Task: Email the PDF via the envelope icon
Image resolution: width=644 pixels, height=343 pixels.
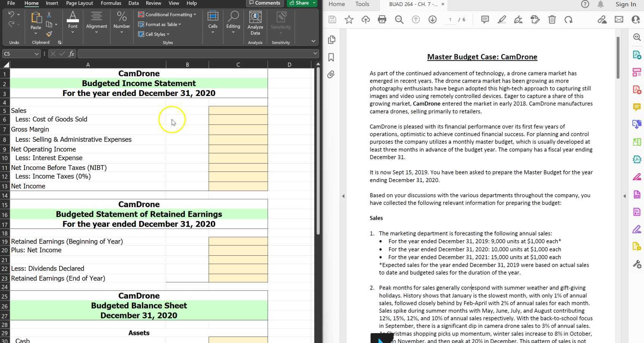Action: (x=619, y=19)
